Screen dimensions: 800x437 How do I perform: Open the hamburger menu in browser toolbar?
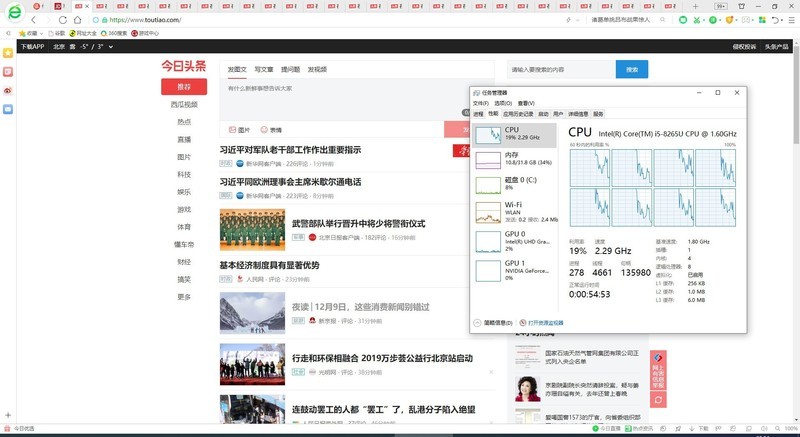792,20
